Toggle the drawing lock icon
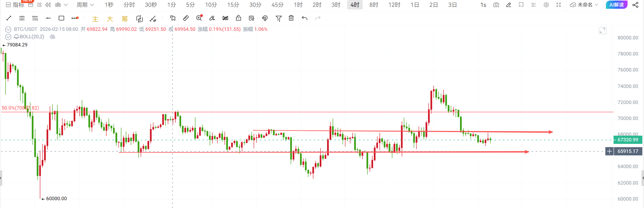644x208 pixels. point(239,18)
